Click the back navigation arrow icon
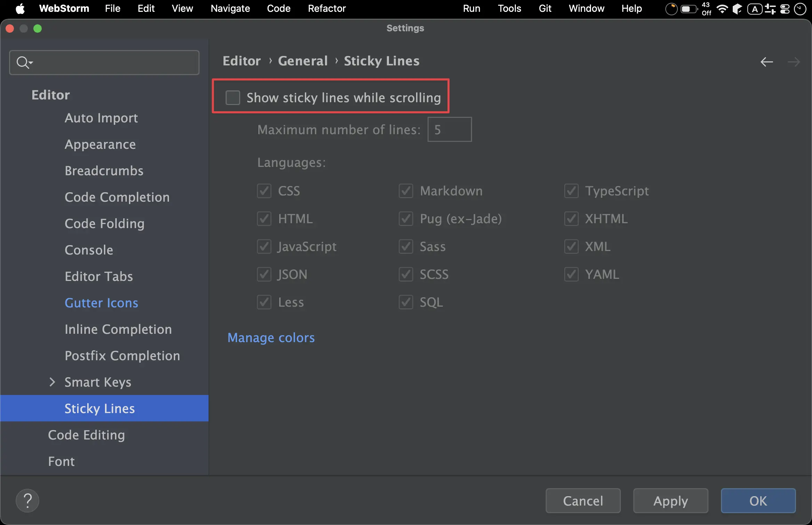The image size is (812, 525). [766, 62]
